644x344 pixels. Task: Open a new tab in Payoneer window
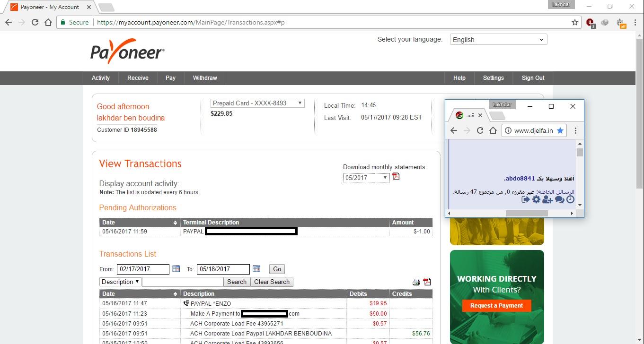tap(106, 7)
